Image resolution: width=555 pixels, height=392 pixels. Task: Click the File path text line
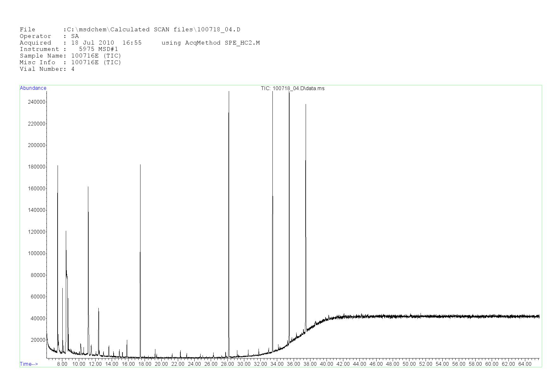130,30
